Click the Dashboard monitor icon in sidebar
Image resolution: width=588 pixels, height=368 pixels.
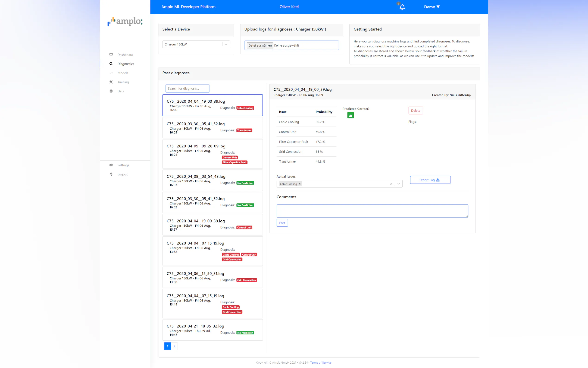[111, 54]
